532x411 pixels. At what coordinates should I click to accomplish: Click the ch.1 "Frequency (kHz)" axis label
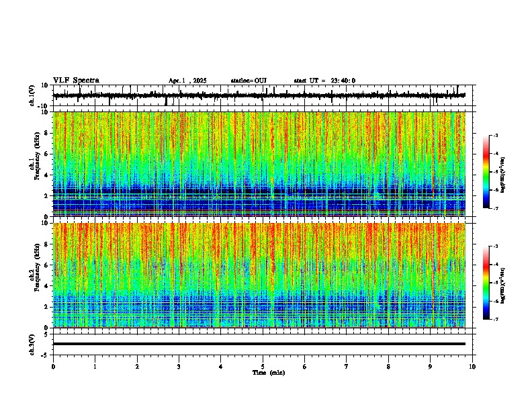click(37, 156)
